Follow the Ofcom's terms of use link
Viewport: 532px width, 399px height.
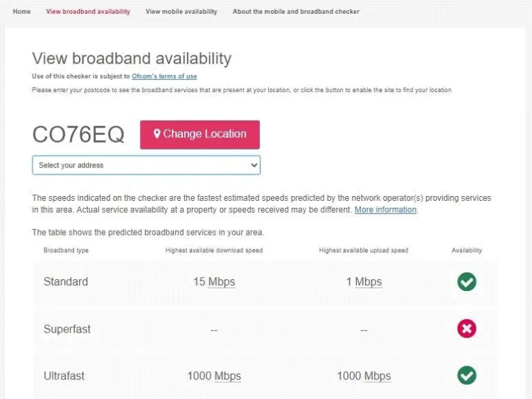click(x=164, y=76)
